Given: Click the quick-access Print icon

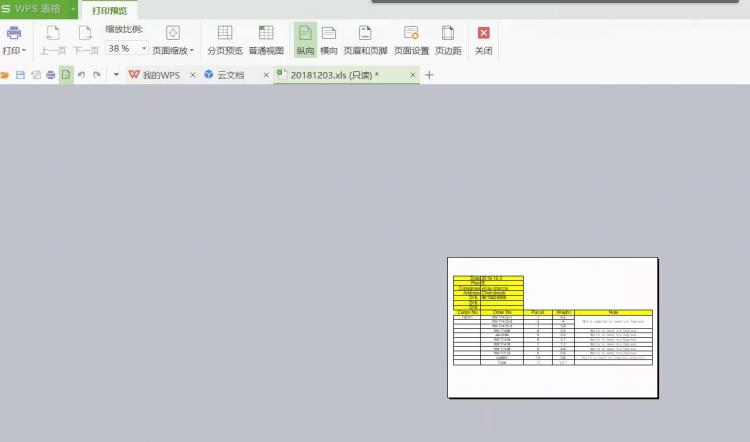Looking at the screenshot, I should click(51, 75).
